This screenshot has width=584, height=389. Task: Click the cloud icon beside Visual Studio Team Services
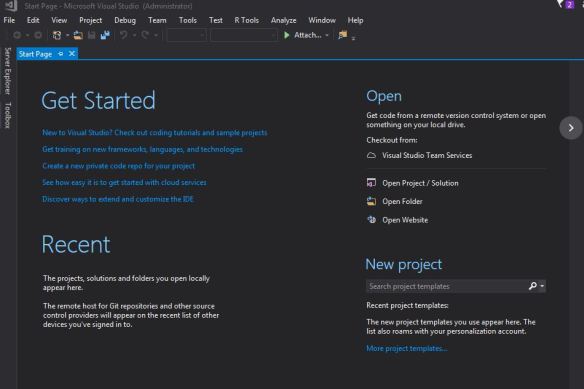pos(371,155)
